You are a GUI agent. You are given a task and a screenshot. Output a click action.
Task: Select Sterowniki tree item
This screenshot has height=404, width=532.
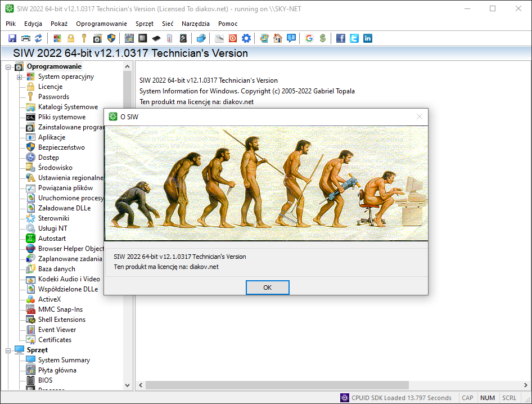(x=53, y=218)
